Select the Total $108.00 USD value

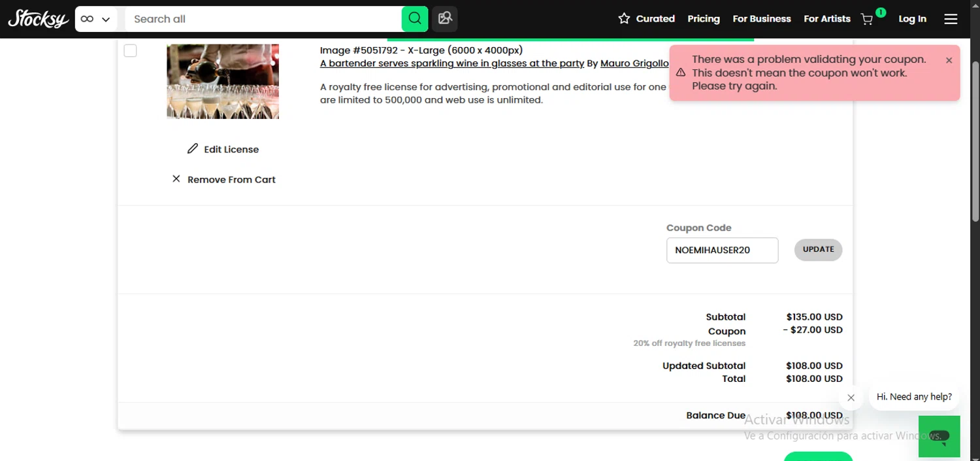coord(814,379)
